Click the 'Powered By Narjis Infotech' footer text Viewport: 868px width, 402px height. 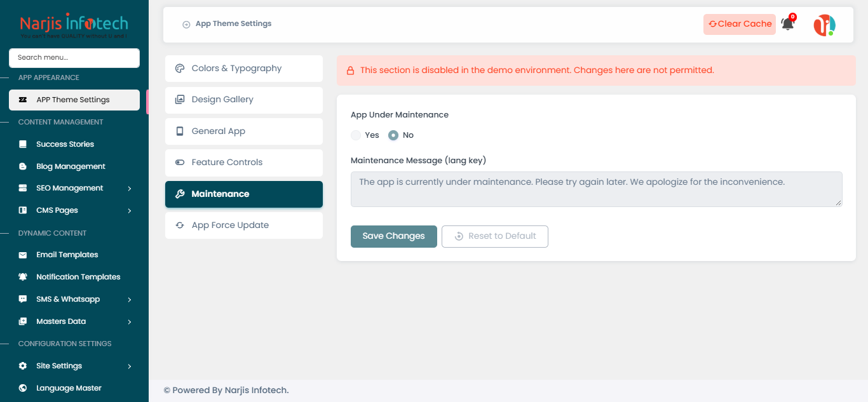click(x=226, y=390)
